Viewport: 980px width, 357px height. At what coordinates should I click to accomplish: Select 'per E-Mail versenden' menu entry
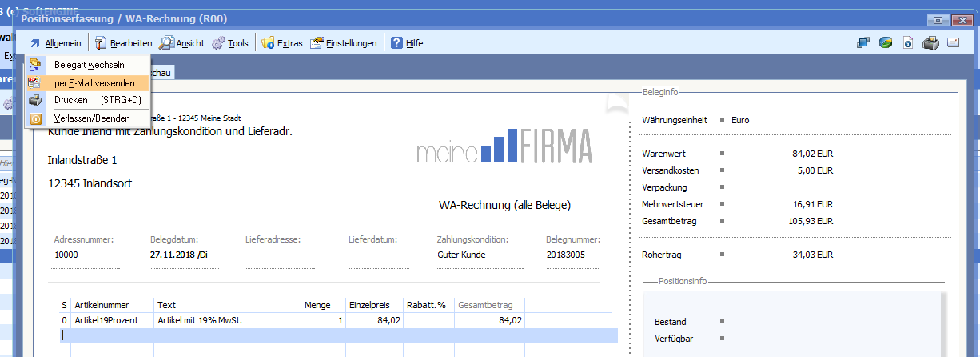[94, 82]
